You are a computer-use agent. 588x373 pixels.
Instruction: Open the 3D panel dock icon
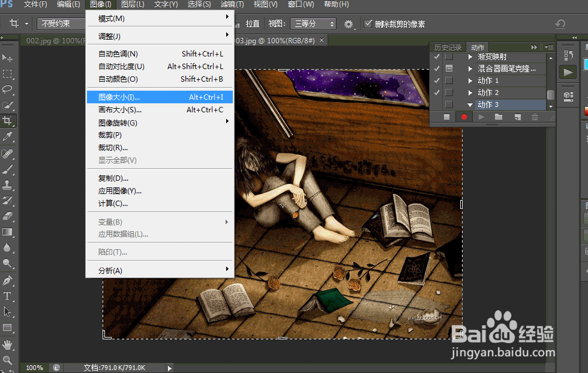click(x=568, y=97)
